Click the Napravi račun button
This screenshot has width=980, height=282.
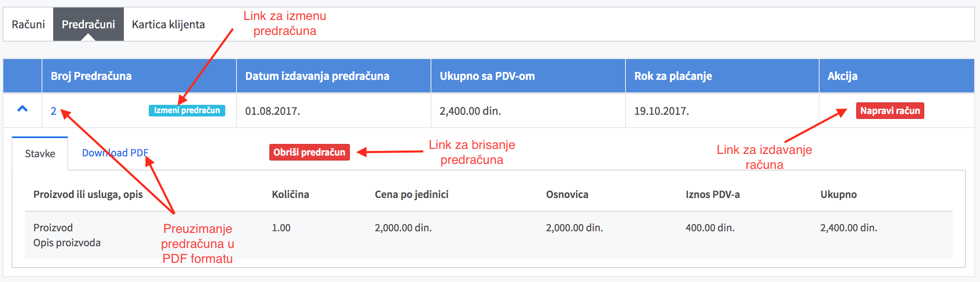pyautogui.click(x=890, y=111)
